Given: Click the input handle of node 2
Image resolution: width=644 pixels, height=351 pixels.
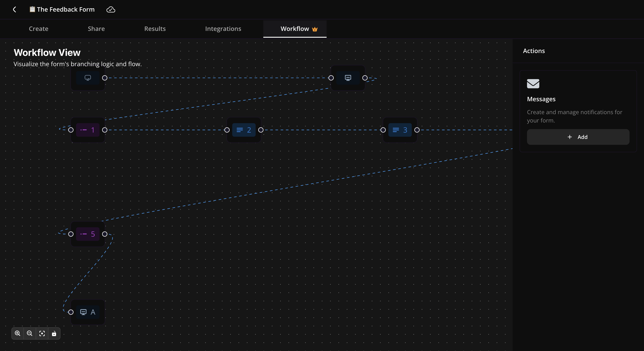Looking at the screenshot, I should point(227,130).
